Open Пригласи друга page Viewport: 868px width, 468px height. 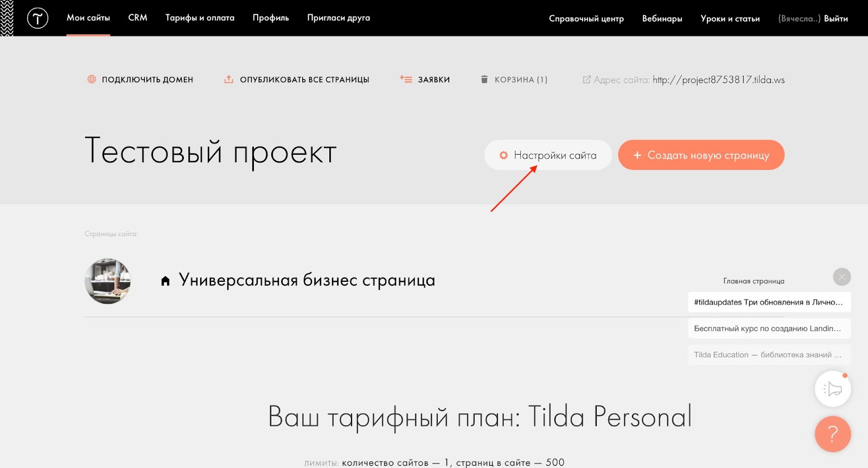[339, 18]
